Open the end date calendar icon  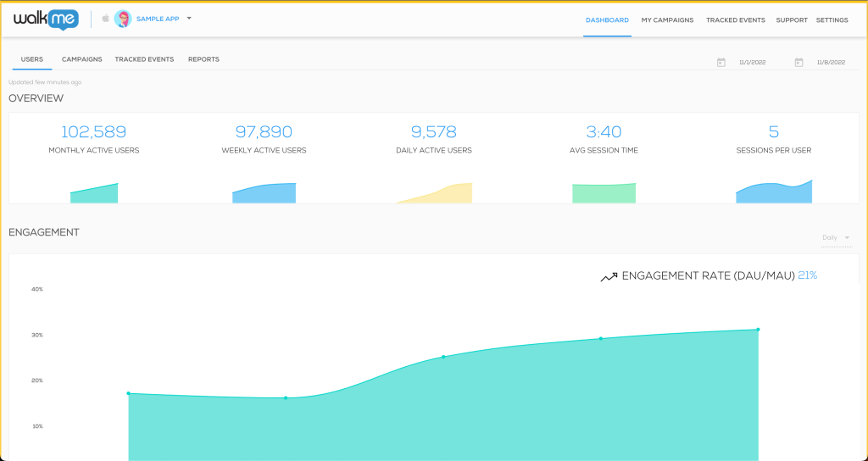pyautogui.click(x=798, y=63)
